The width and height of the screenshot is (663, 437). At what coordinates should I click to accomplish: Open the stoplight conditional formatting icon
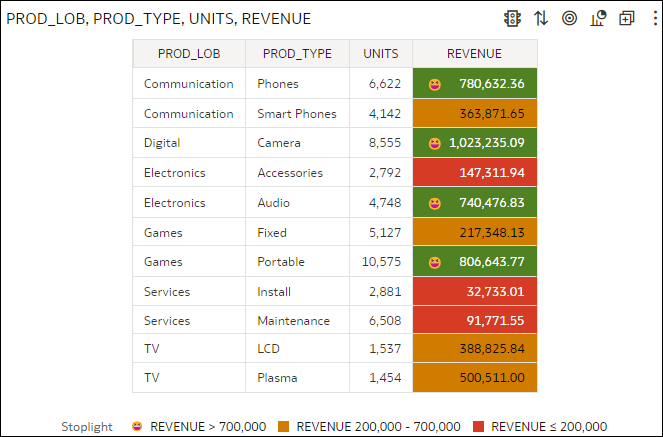coord(512,19)
